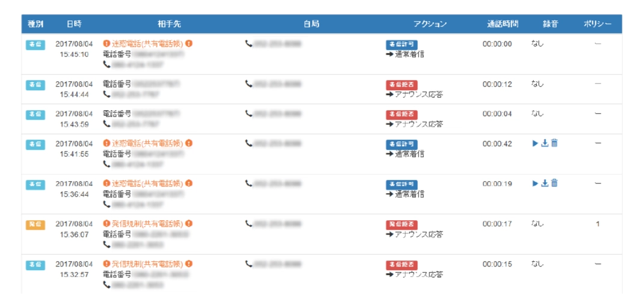This screenshot has width=644, height=302.
Task: Click the 通話時間 column header
Action: click(x=502, y=24)
